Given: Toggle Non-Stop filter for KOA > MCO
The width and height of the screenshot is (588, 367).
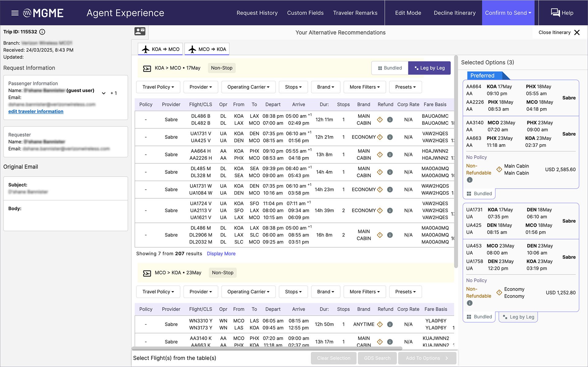Looking at the screenshot, I should tap(222, 68).
